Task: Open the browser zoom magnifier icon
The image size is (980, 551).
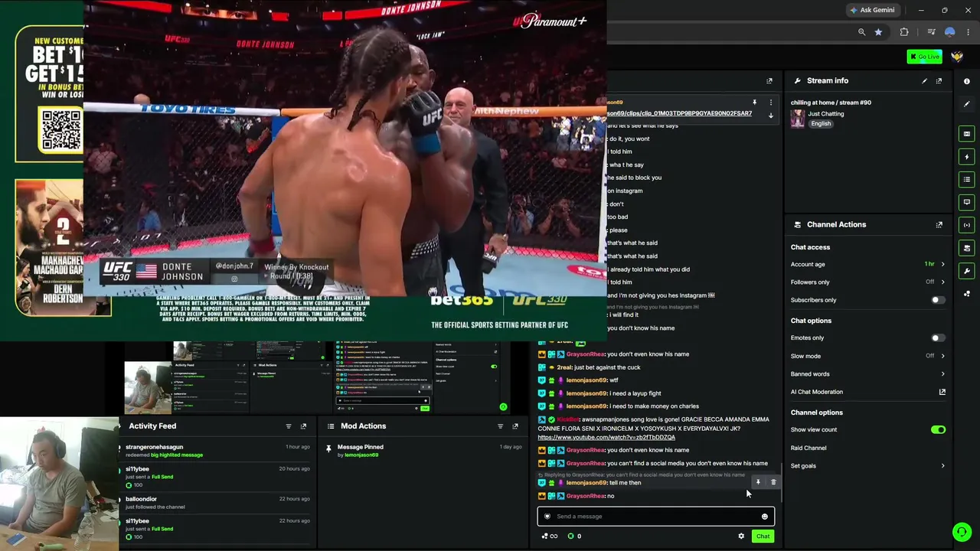Action: click(861, 32)
